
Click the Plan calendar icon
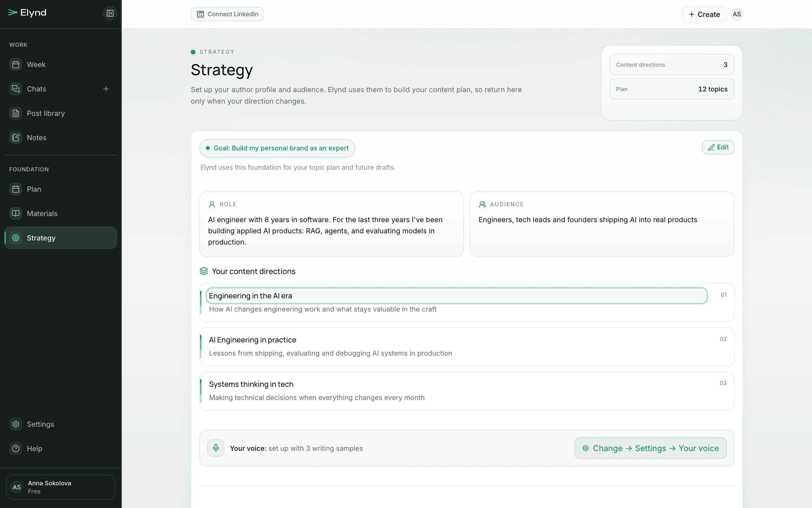16,189
